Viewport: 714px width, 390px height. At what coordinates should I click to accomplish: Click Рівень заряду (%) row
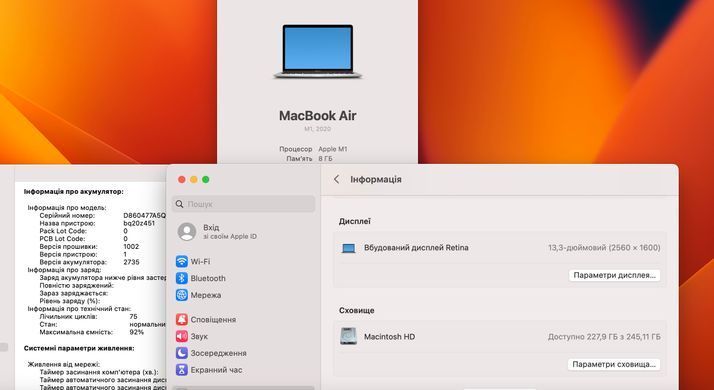coord(70,301)
